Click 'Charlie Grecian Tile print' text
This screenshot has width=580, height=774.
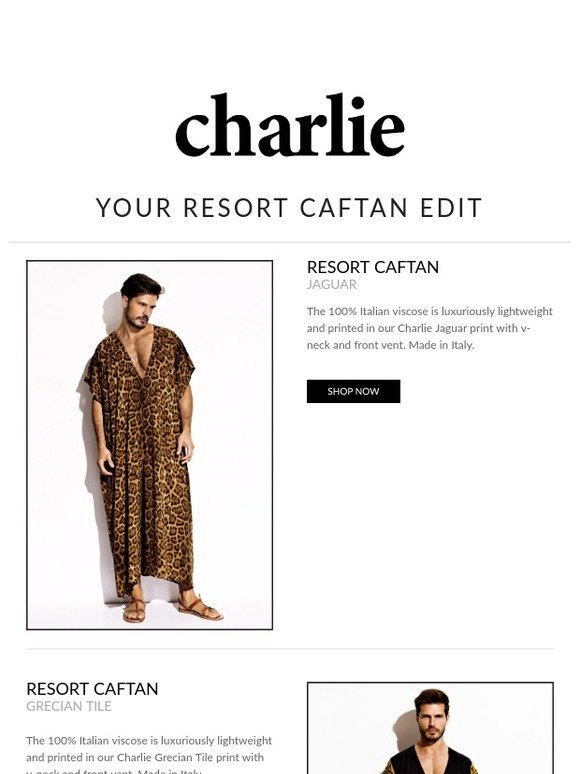(x=185, y=757)
